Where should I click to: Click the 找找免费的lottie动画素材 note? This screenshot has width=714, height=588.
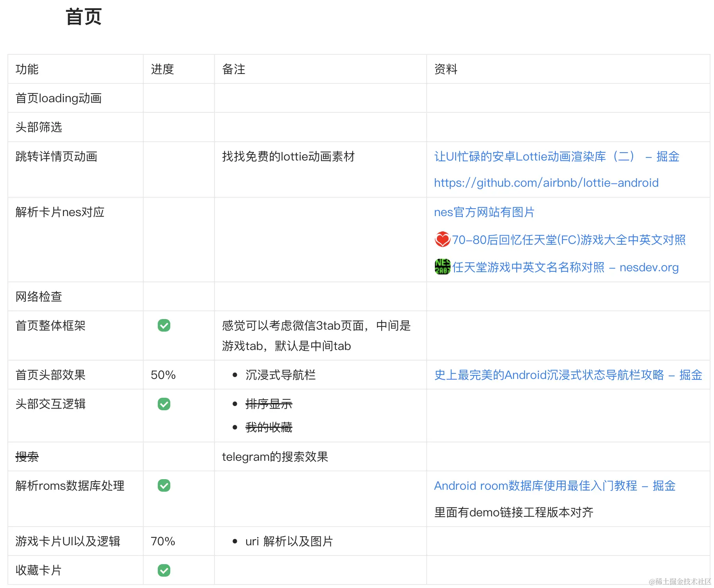288,157
